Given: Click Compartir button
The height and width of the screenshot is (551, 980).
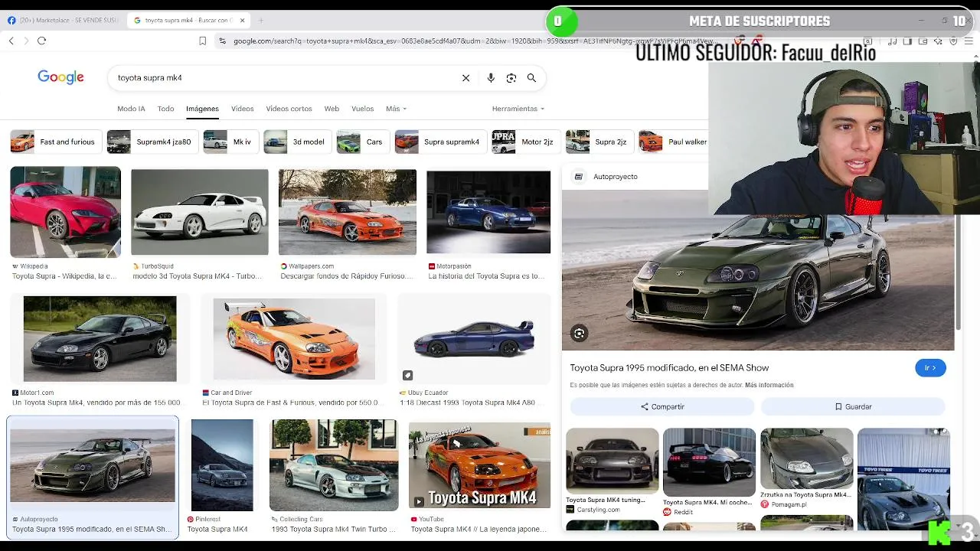Looking at the screenshot, I should [x=662, y=406].
